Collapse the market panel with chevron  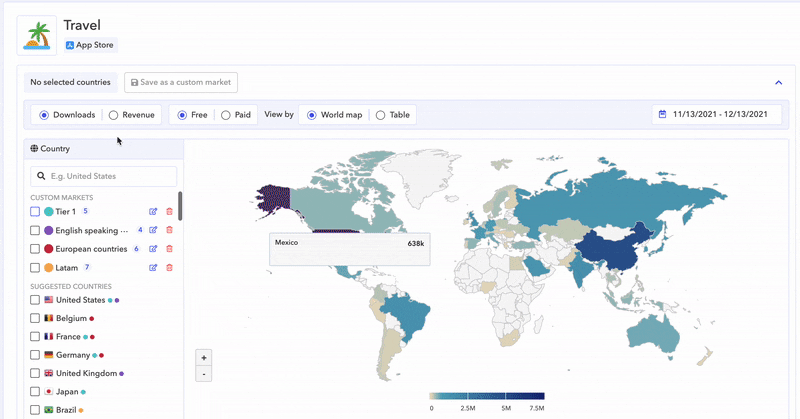[x=778, y=83]
